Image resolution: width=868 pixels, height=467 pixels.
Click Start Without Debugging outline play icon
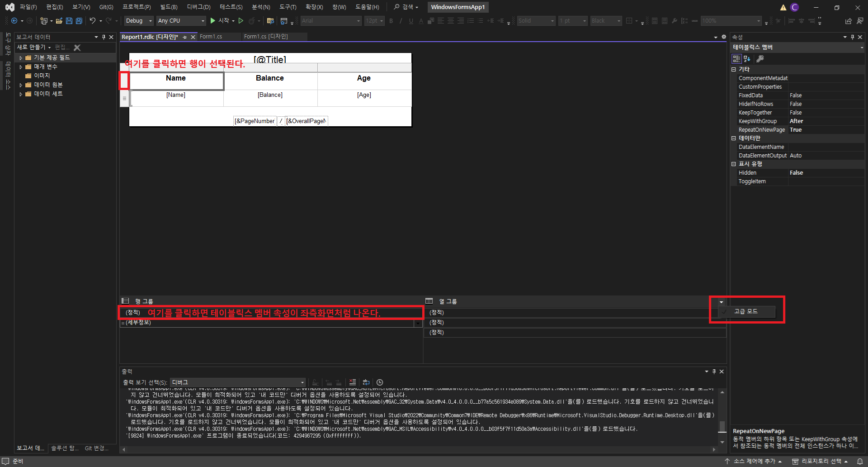(241, 21)
